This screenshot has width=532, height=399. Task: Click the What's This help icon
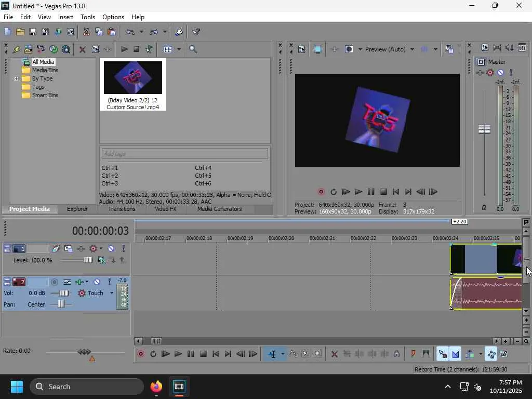pyautogui.click(x=196, y=32)
